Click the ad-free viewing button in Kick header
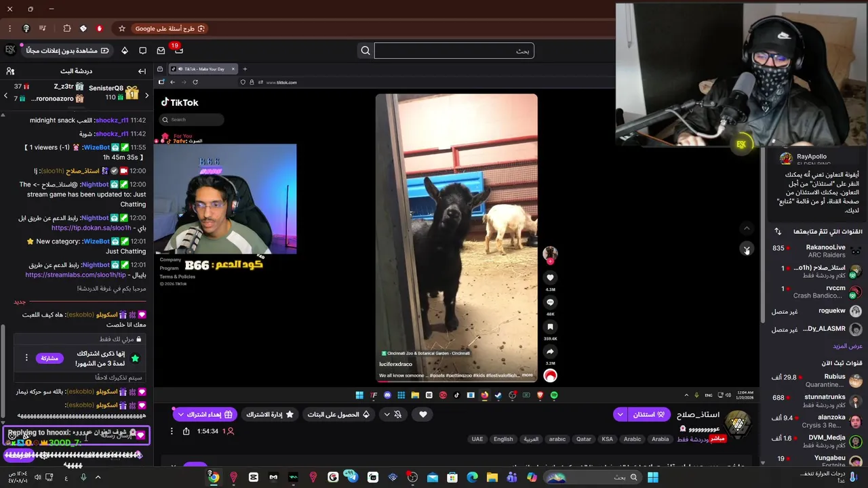This screenshot has width=868, height=488. pyautogui.click(x=68, y=51)
